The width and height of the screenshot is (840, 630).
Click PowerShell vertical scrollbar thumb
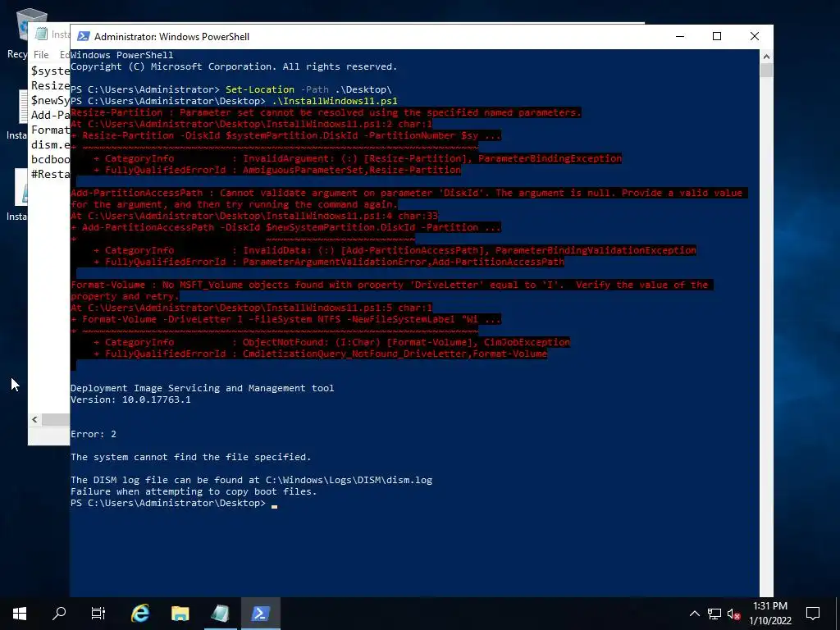[766, 71]
